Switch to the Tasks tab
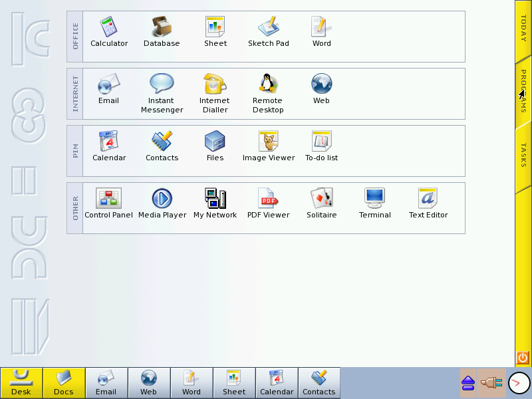Screen dimensions: 532x399 523,156
